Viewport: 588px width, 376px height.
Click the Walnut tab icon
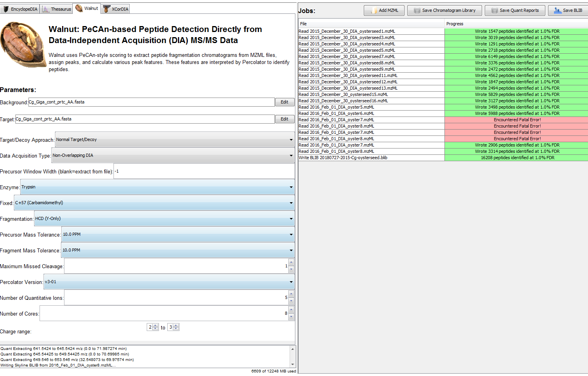(x=79, y=8)
